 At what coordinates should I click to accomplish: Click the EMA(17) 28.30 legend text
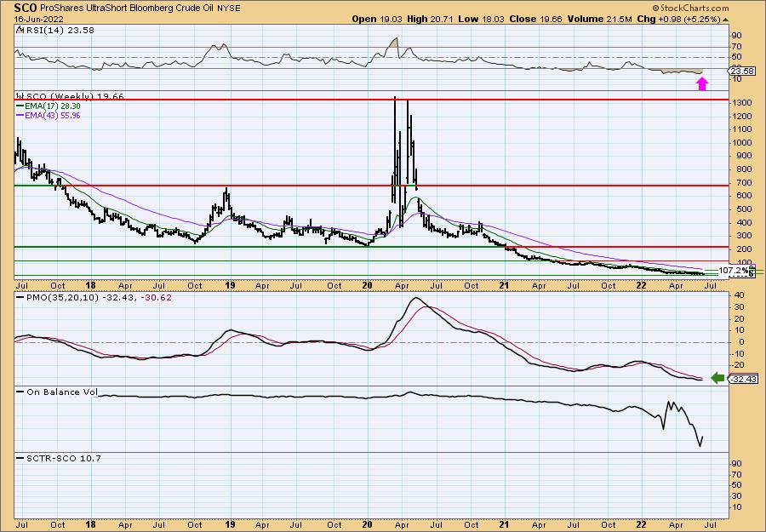click(x=53, y=106)
